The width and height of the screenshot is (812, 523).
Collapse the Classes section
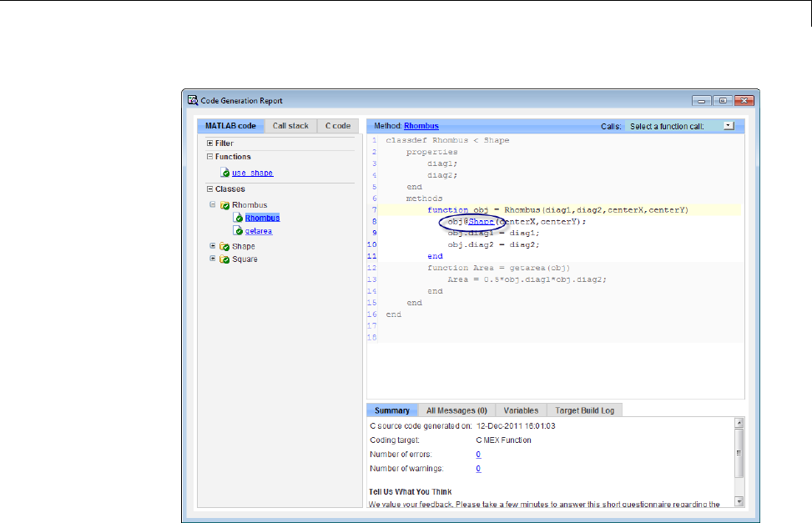tap(209, 189)
